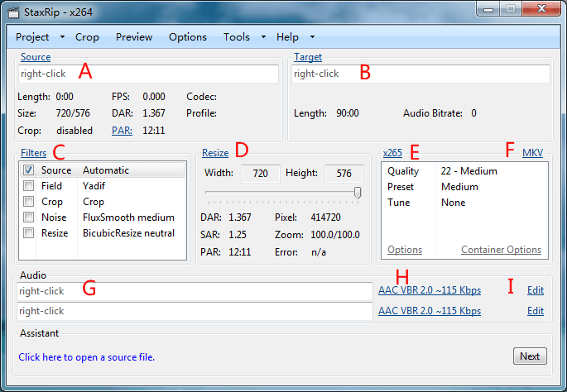Open the Filters link
567x392 pixels.
[x=33, y=153]
